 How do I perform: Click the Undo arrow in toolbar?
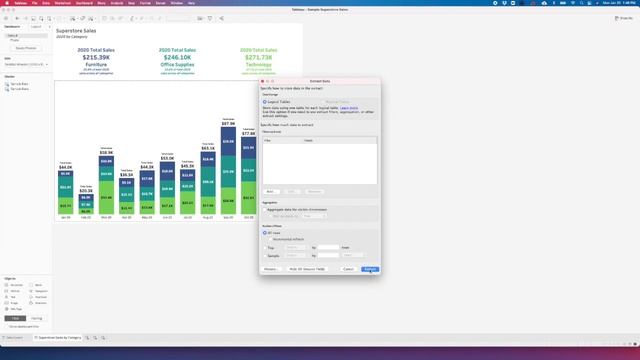pyautogui.click(x=17, y=18)
